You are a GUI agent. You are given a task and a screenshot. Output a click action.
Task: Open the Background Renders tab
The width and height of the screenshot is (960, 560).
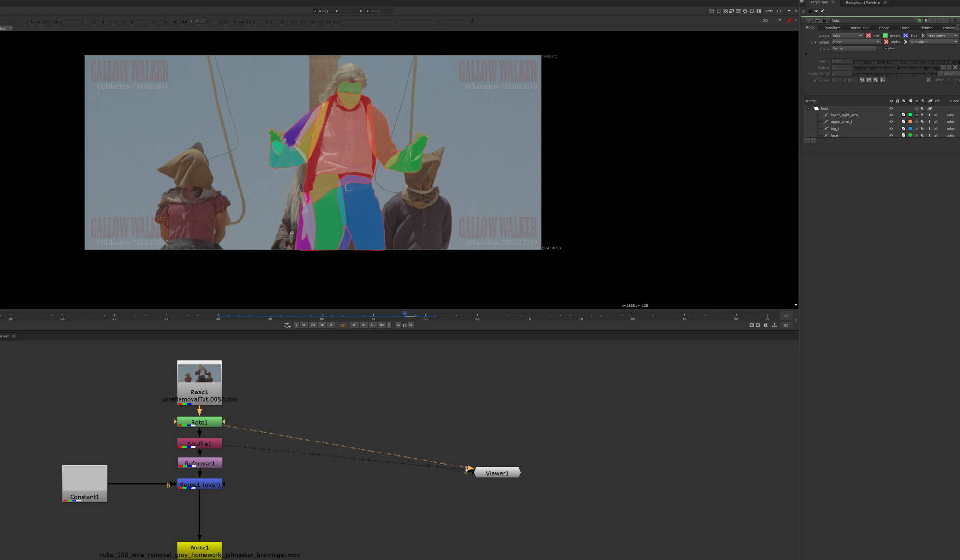pos(863,2)
